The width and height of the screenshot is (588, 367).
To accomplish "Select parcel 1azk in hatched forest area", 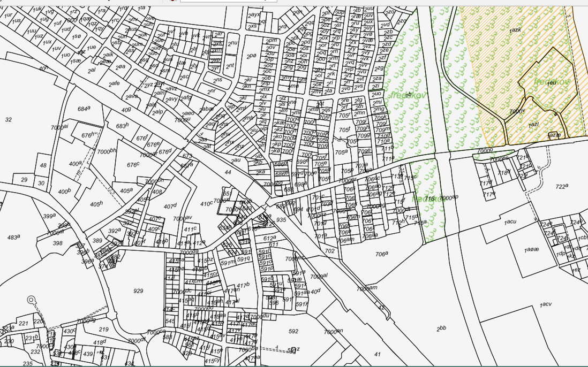I will point(515,30).
